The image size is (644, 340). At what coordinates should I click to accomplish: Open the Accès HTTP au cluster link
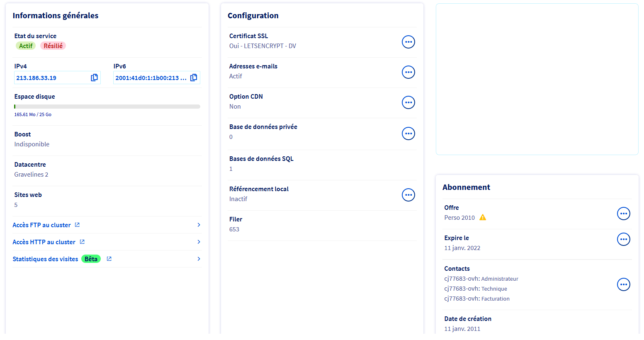44,242
